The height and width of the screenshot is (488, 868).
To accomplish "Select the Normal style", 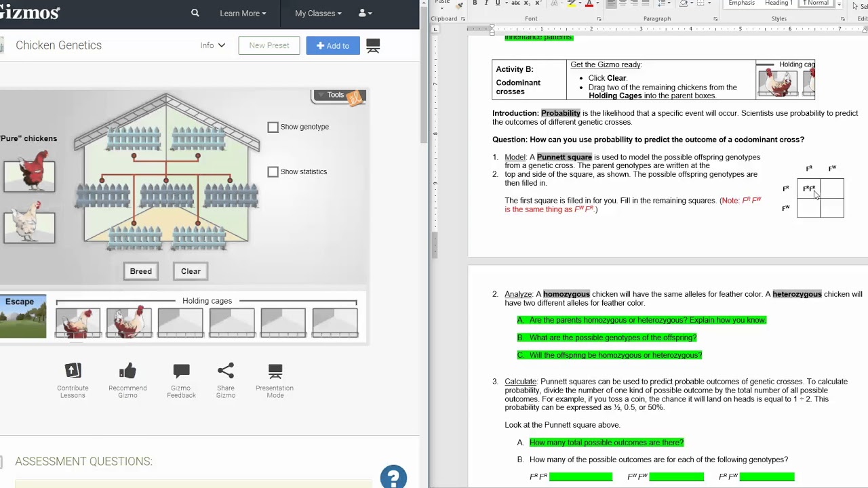I will coord(816,3).
